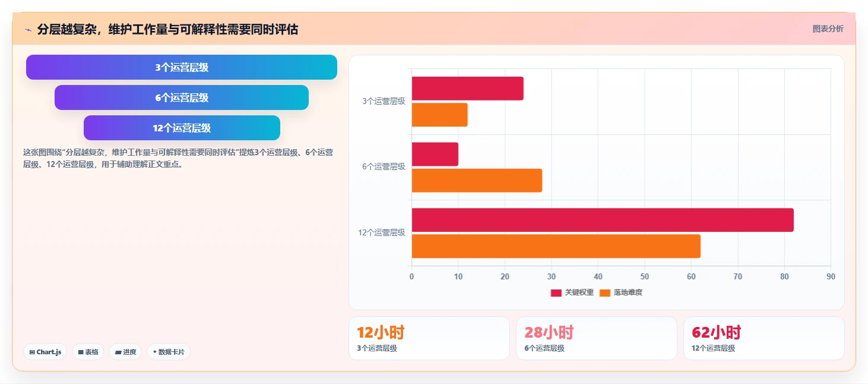Toggle the 关键权重 legend entry

point(572,292)
